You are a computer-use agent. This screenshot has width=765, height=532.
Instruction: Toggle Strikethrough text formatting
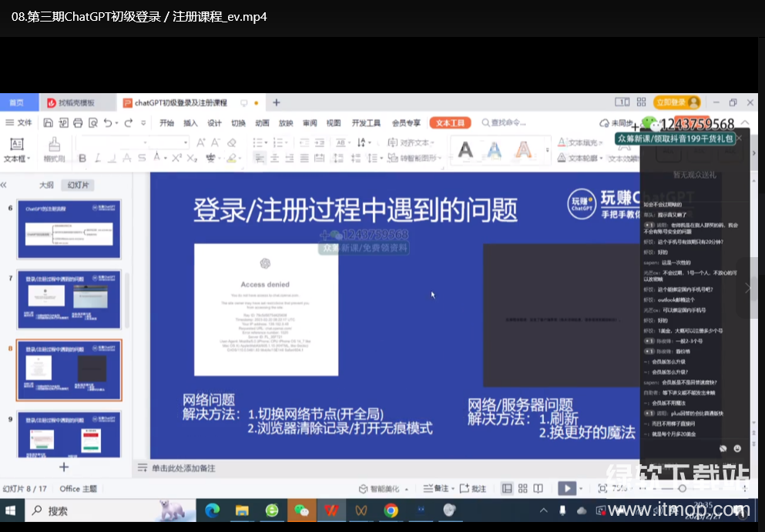coord(142,159)
